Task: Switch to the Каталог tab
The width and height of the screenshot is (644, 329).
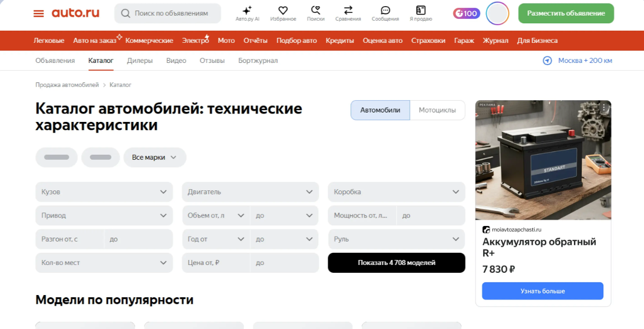Action: [x=101, y=60]
